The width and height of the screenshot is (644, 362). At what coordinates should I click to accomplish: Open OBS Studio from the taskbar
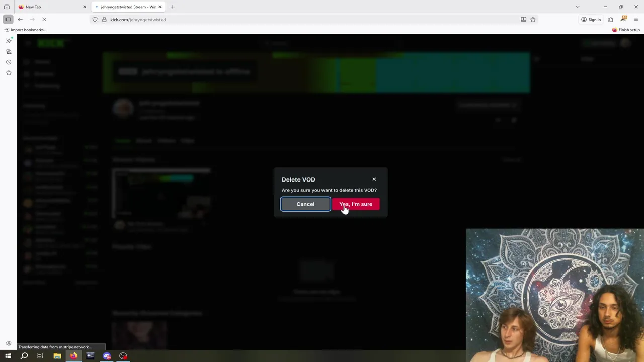coord(123,356)
